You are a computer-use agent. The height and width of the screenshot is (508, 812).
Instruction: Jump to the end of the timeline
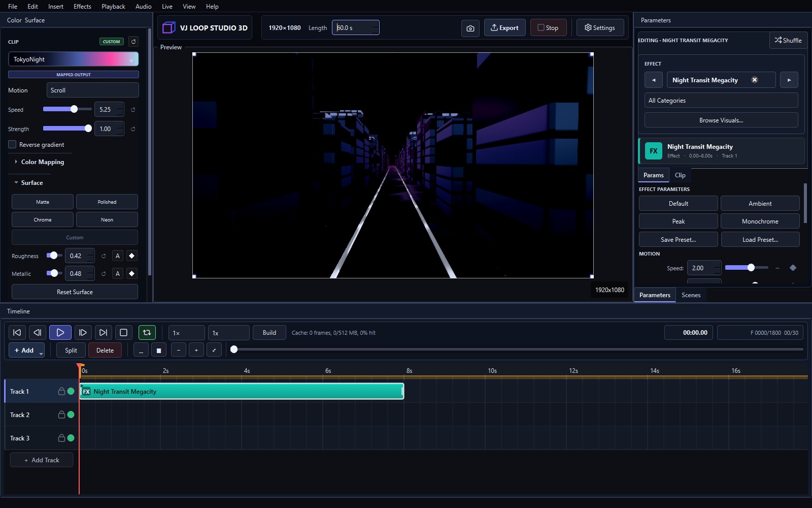point(103,333)
